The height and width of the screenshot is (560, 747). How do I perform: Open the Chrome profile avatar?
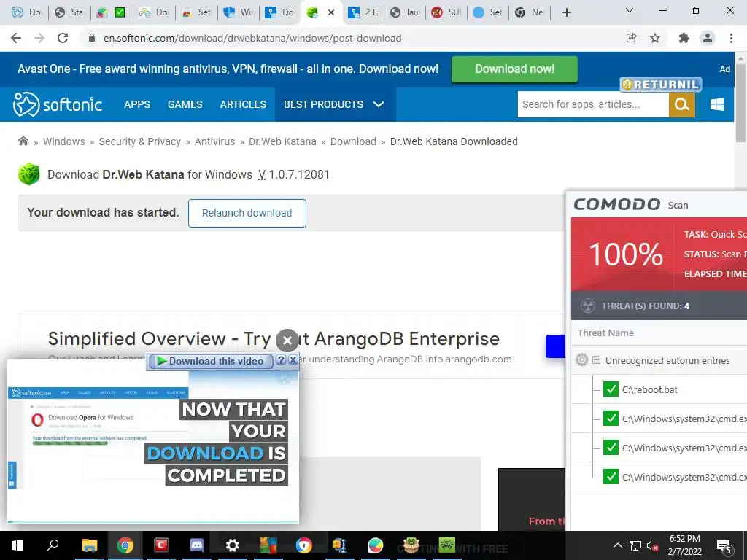(708, 38)
